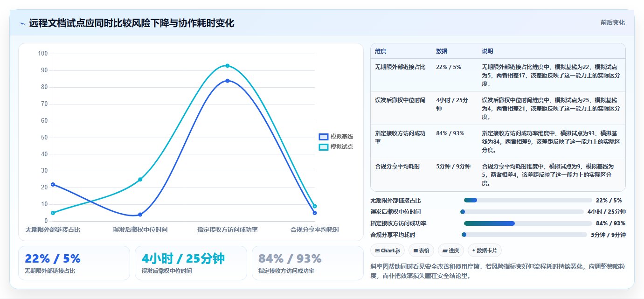Click the 模拟基线 data point at 22

pyautogui.click(x=53, y=185)
